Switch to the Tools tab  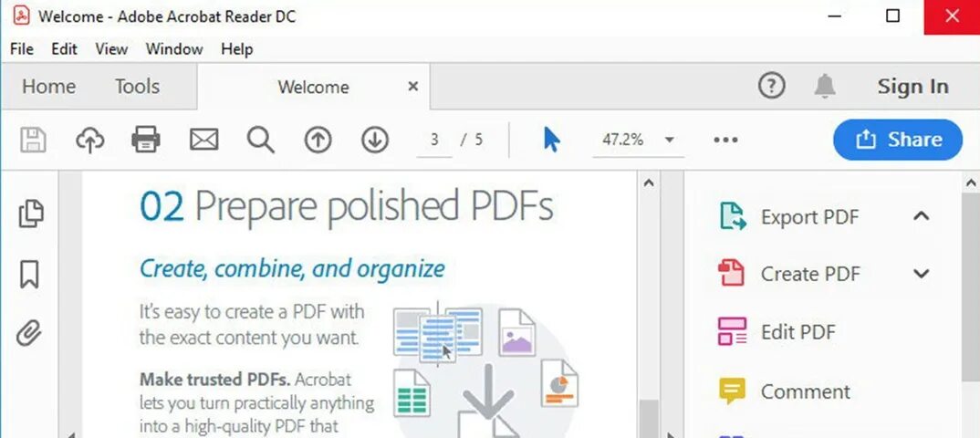point(137,86)
